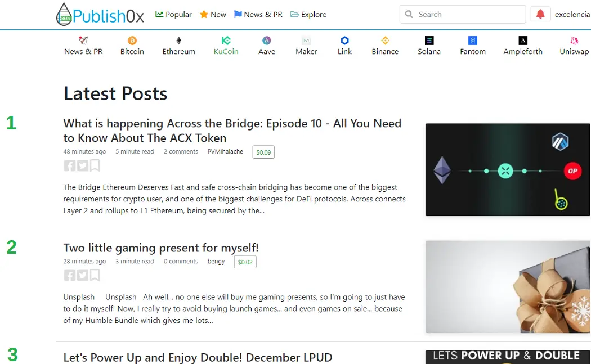This screenshot has width=591, height=364.
Task: Click the News & PR paper plane icon
Action: (83, 41)
